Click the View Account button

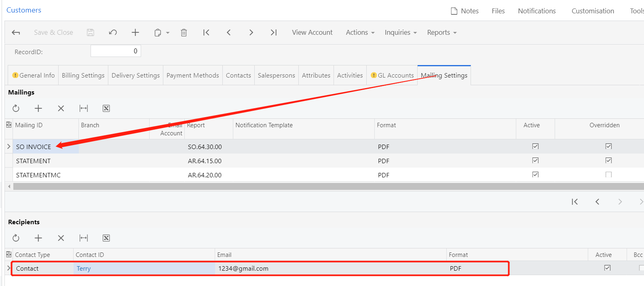312,33
